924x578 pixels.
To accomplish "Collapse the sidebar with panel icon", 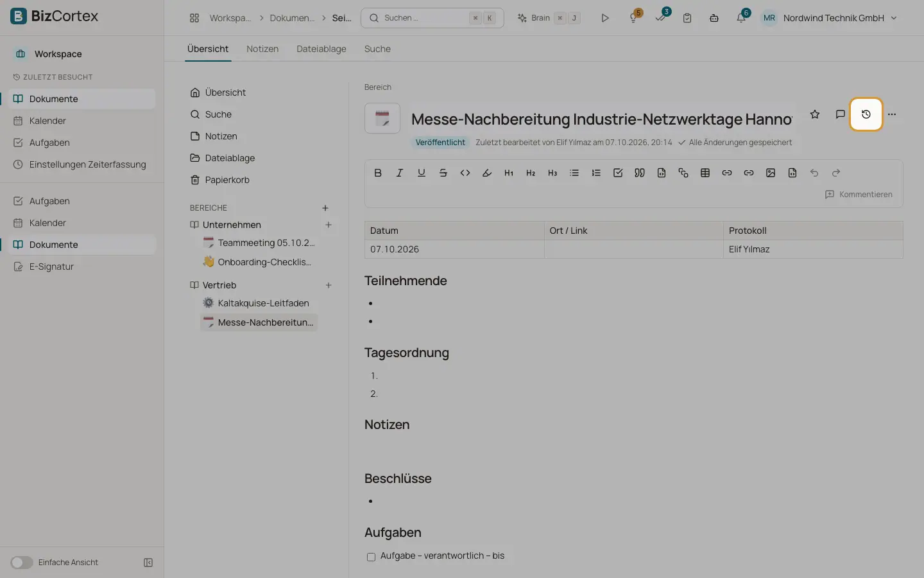I will [x=148, y=563].
